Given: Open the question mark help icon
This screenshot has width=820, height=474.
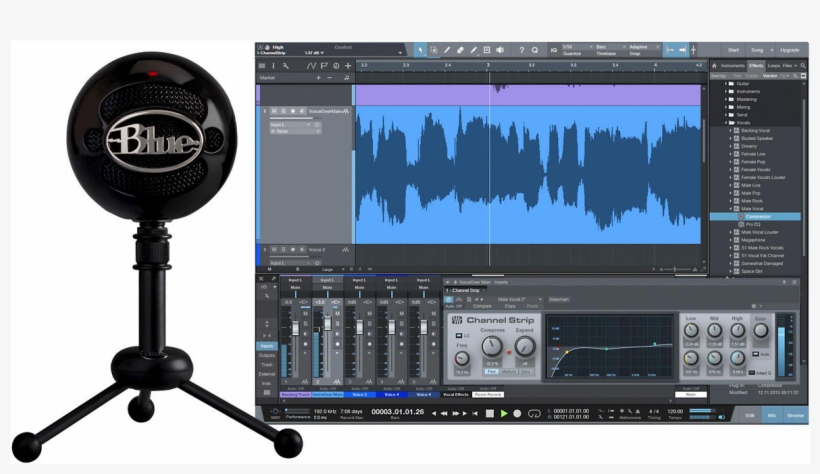Looking at the screenshot, I should (x=521, y=50).
